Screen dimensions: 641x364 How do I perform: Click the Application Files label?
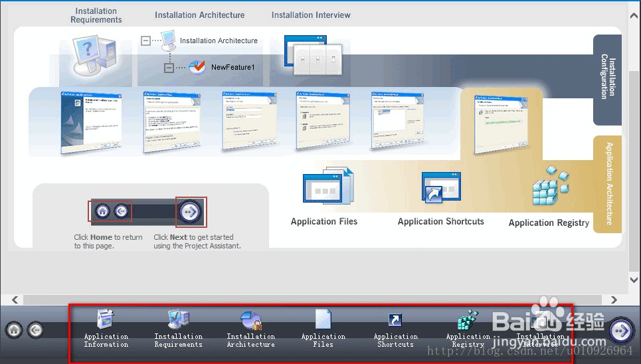click(323, 221)
